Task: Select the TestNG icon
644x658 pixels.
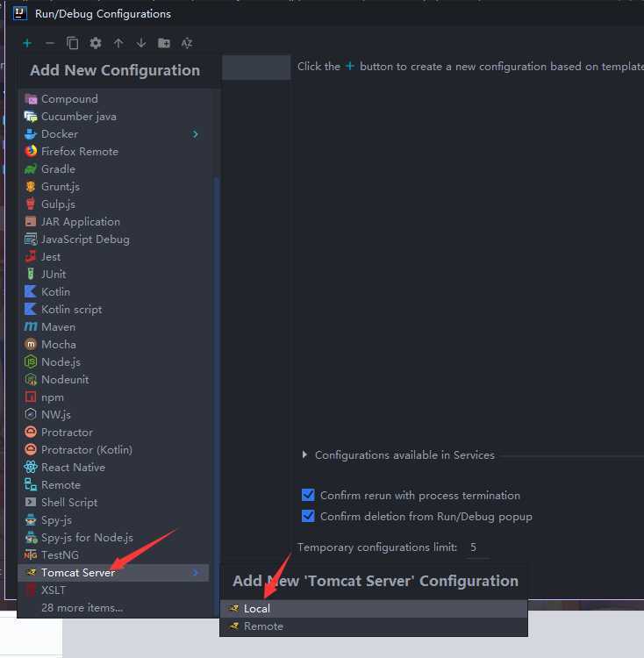Action: (x=31, y=555)
